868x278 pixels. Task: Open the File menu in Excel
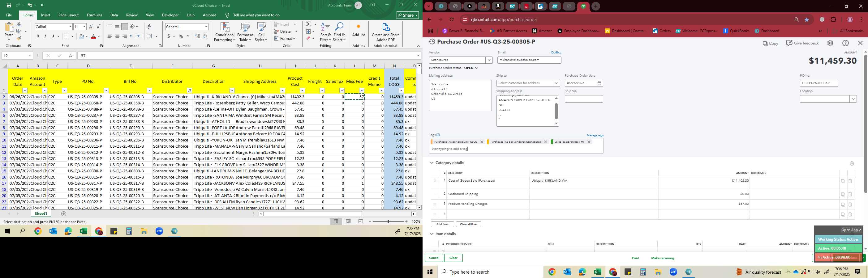pos(9,15)
